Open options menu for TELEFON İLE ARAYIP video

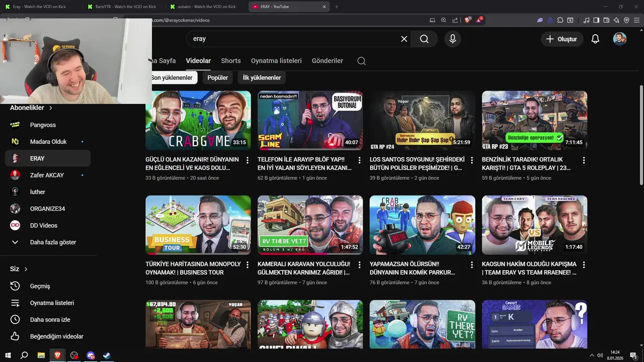point(359,160)
